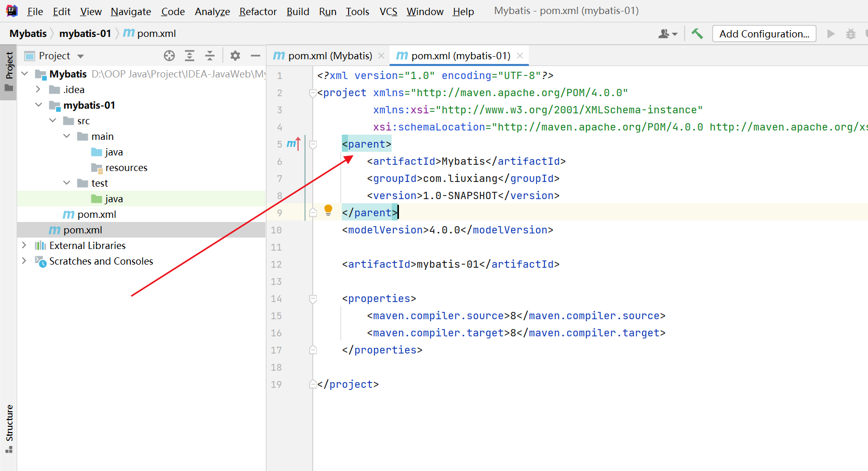Close the pom.xml (mybatis-01) tab
The width and height of the screenshot is (868, 471).
(x=519, y=56)
